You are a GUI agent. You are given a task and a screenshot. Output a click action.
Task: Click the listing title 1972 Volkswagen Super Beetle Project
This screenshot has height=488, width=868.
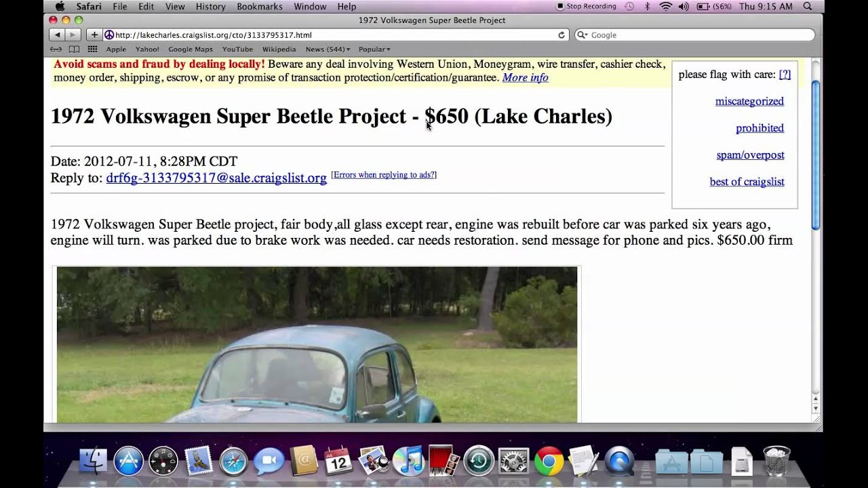coord(229,117)
